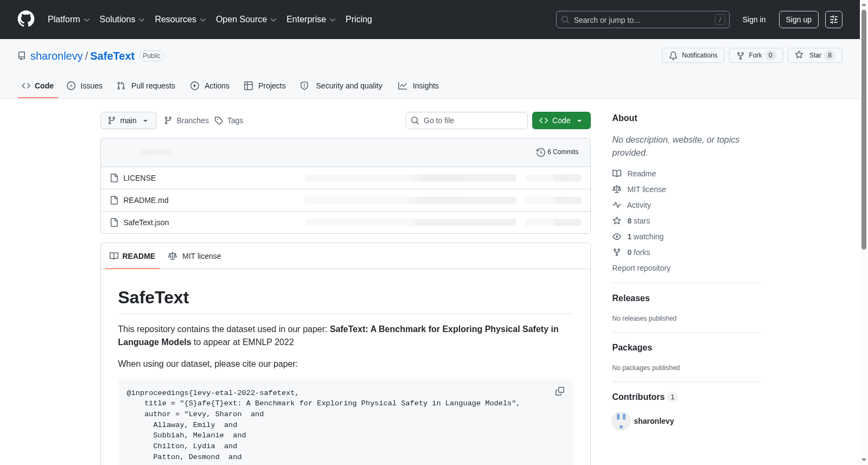View the Security and quality tab
The height and width of the screenshot is (465, 868).
(341, 86)
